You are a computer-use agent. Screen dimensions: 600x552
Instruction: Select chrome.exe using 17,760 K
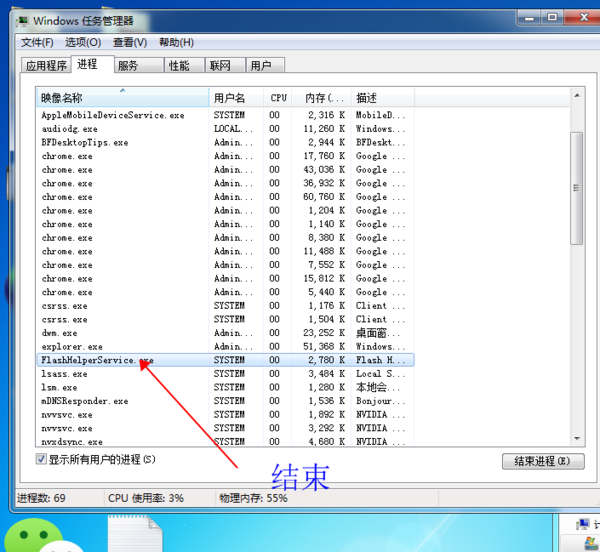point(225,156)
